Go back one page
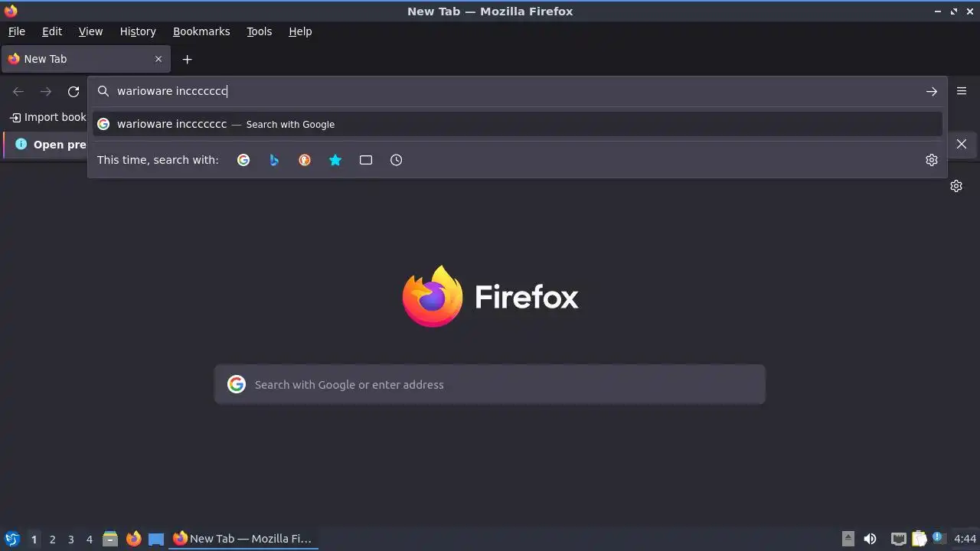This screenshot has width=980, height=551. point(18,92)
